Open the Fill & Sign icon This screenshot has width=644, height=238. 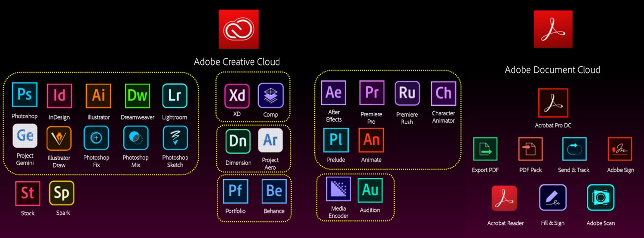pos(553,198)
